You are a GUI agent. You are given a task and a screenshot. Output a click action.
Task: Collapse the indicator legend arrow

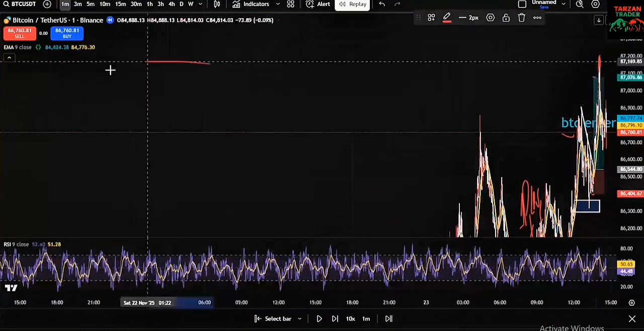9,58
